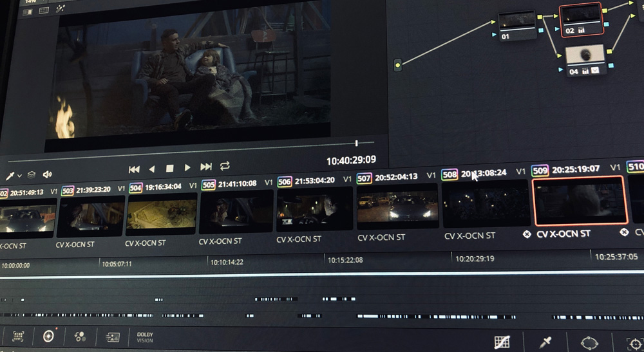644x352 pixels.
Task: Open the RGB Mixer palette icon
Action: 80,337
